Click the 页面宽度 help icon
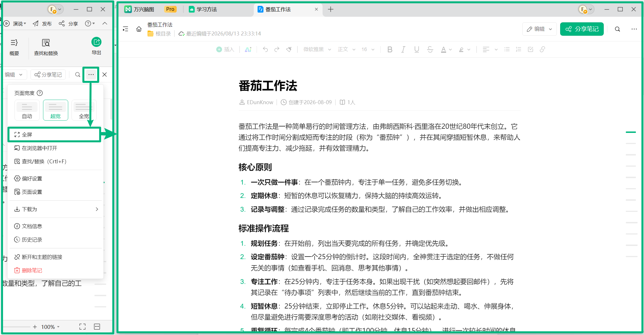The height and width of the screenshot is (335, 644). tap(40, 93)
